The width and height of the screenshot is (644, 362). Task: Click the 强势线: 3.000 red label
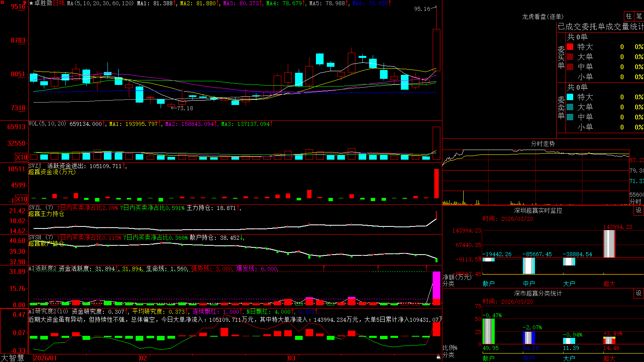pos(211,269)
